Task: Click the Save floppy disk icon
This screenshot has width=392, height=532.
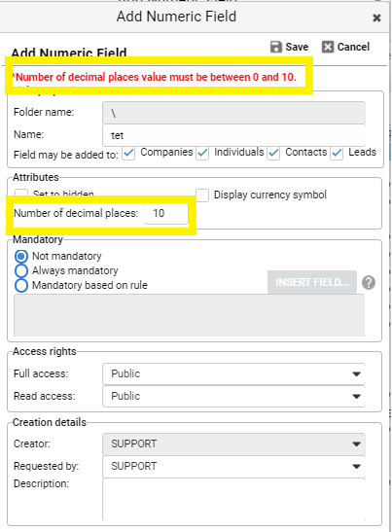Action: click(276, 47)
